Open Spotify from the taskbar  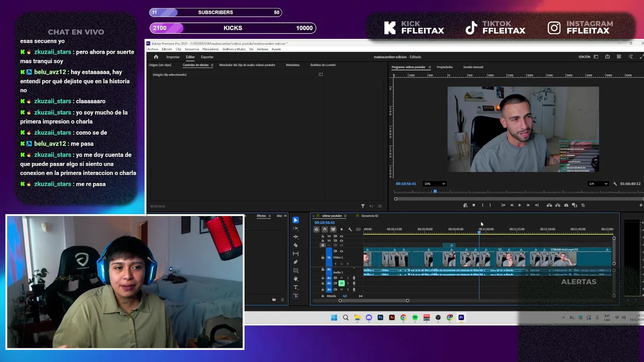415,318
